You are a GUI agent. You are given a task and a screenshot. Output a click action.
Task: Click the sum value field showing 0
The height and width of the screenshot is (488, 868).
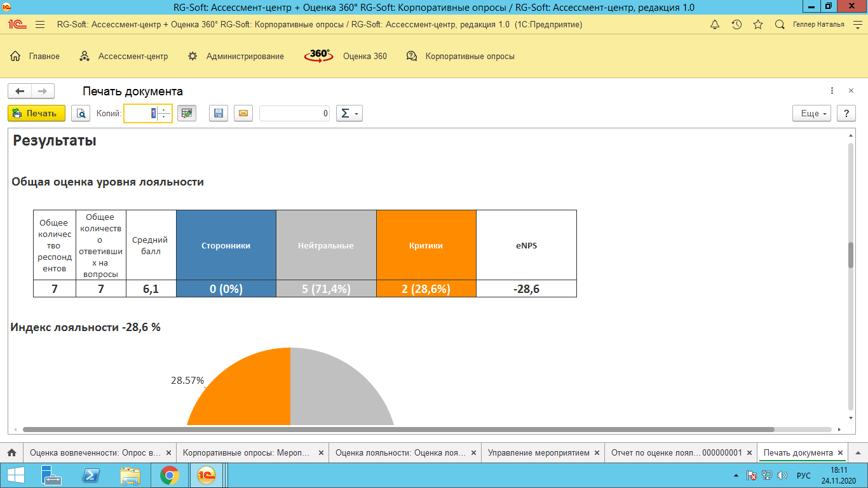(x=295, y=113)
